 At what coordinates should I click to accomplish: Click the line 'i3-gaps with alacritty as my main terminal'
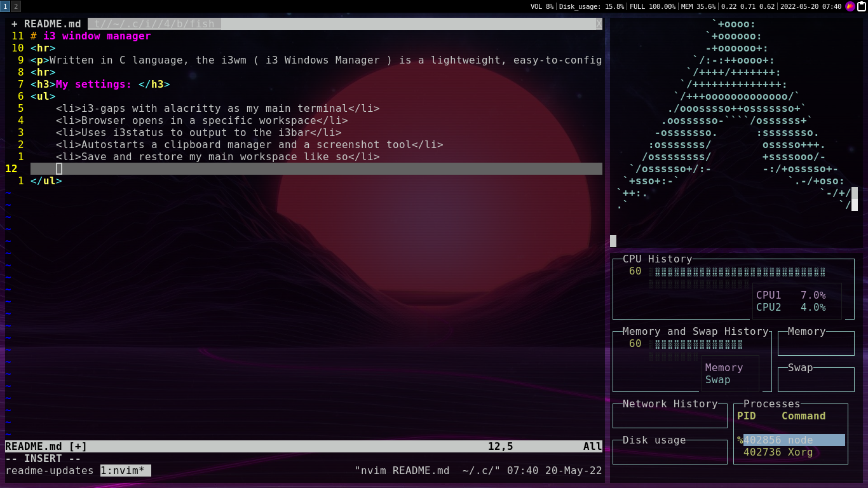[x=218, y=109]
